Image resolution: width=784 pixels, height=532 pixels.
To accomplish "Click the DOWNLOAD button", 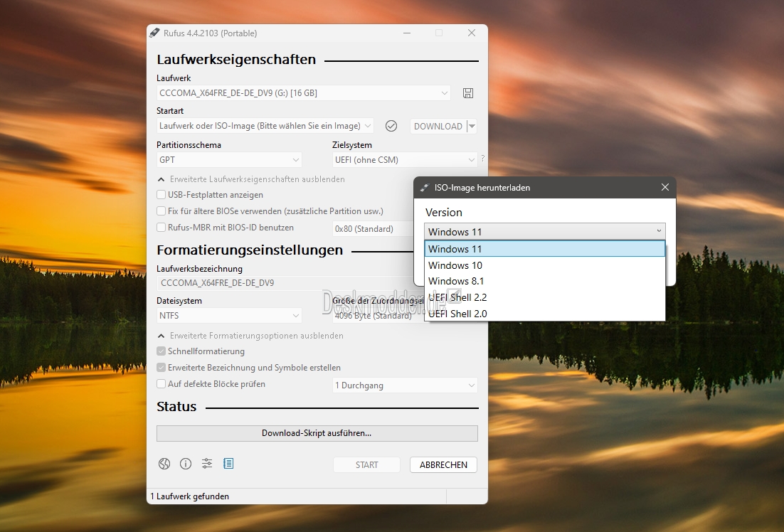I will (x=438, y=126).
